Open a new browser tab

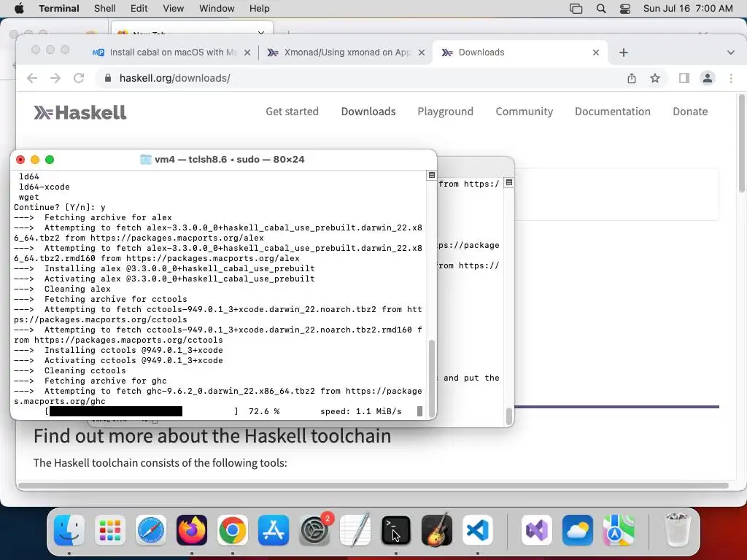pos(624,52)
